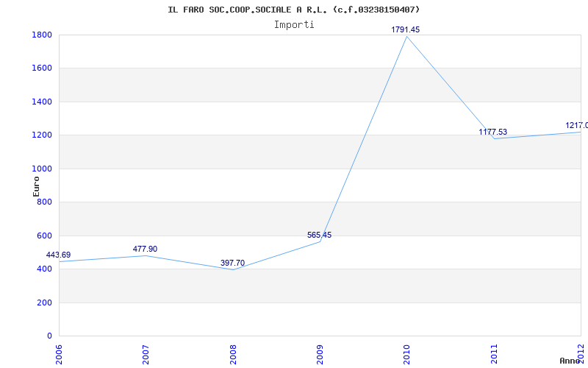
Task: Click the 1791.45 data label
Action: point(406,29)
